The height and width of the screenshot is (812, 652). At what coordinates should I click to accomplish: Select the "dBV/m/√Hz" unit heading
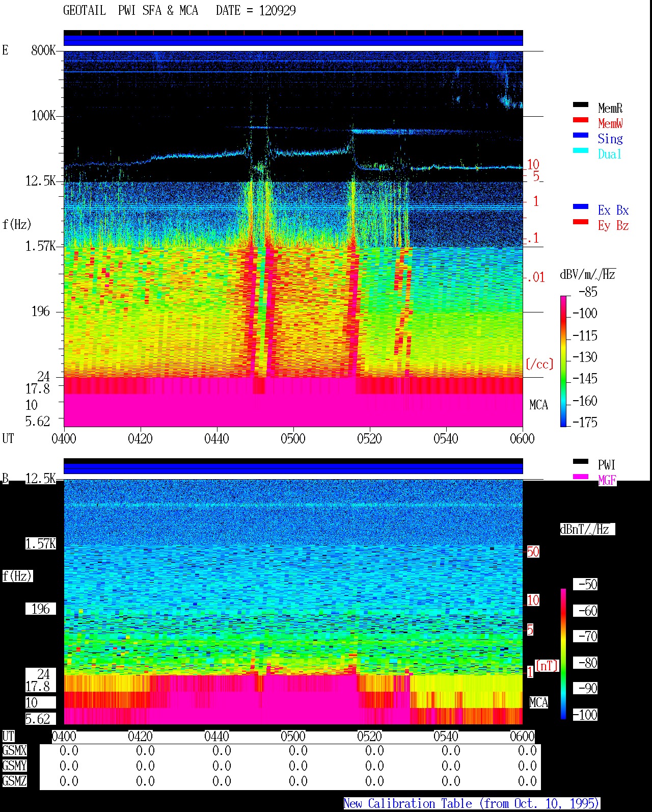tap(588, 275)
